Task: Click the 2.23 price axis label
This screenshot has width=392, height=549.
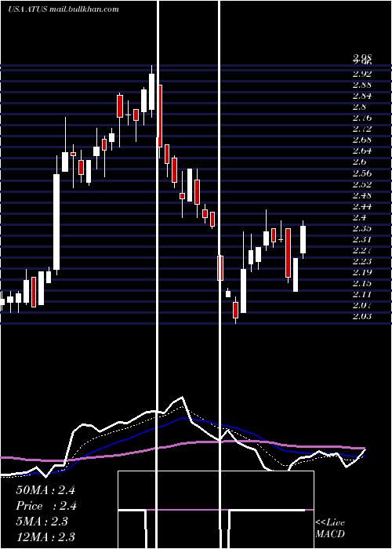Action: [x=362, y=261]
